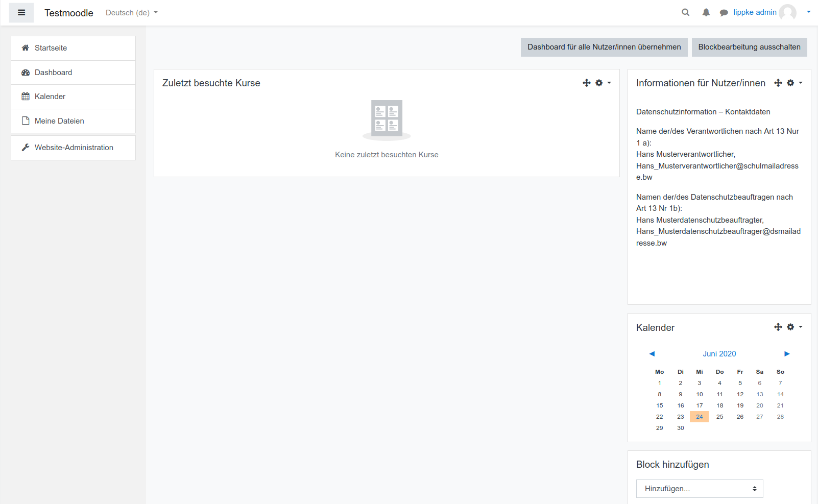Go to next month in calendar

pyautogui.click(x=787, y=354)
